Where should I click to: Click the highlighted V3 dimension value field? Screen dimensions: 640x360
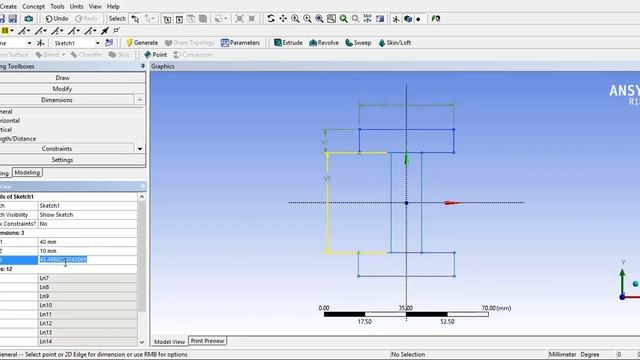tap(87, 260)
